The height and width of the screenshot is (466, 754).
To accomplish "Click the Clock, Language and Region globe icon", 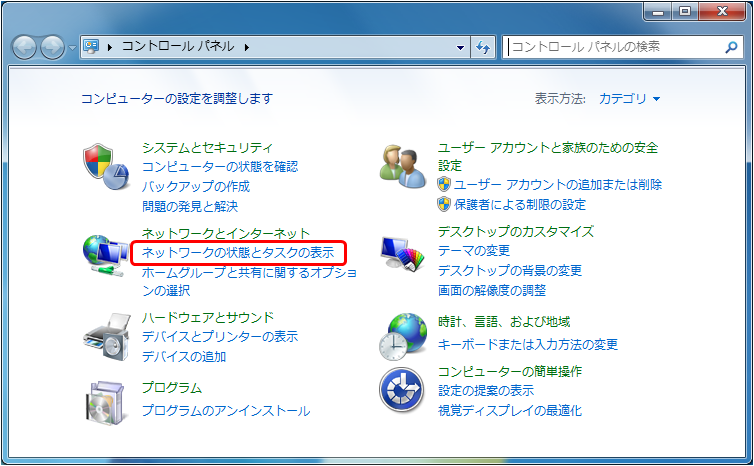I will click(x=403, y=337).
